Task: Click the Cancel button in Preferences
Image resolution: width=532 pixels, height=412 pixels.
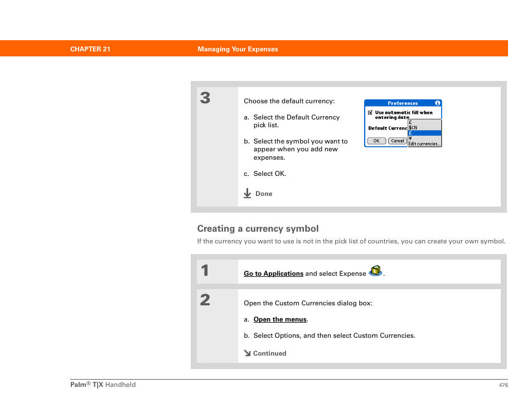Action: tap(397, 141)
